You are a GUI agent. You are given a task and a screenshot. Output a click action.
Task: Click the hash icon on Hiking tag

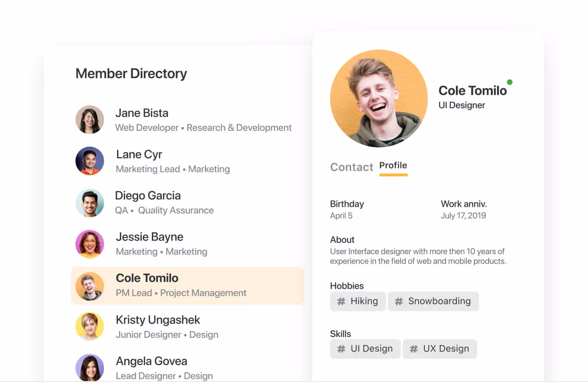[x=341, y=302]
